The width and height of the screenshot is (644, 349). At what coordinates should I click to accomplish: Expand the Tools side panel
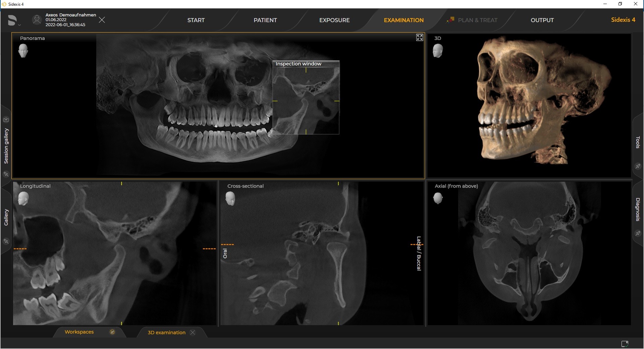point(638,142)
